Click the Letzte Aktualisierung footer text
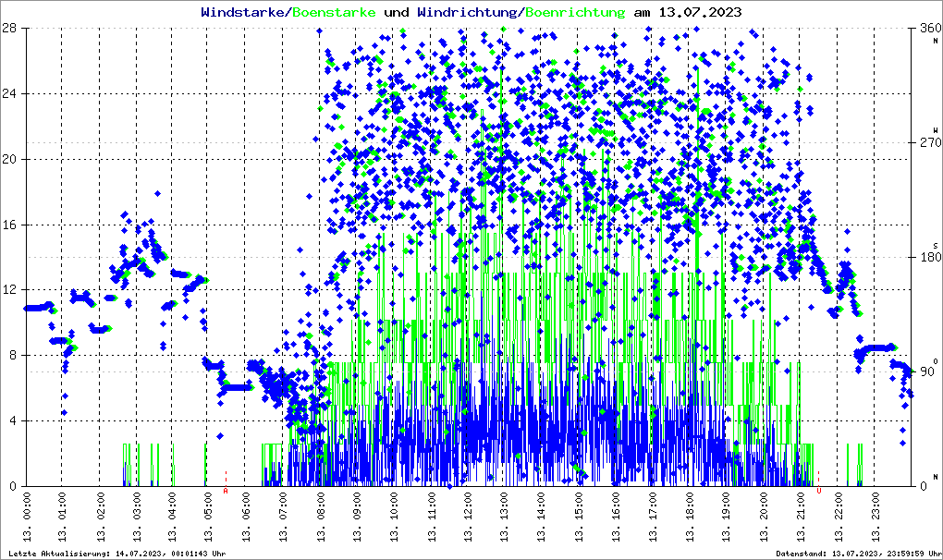This screenshot has width=943, height=560. (x=116, y=554)
